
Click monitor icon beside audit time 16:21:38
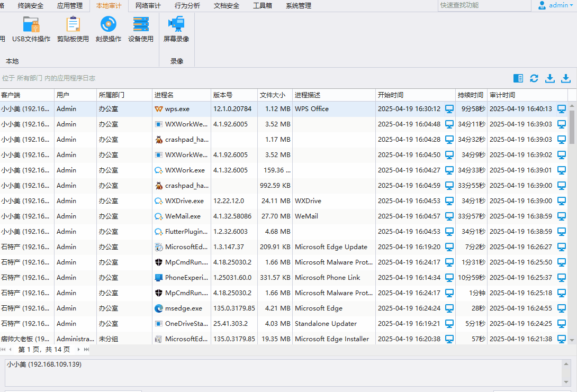click(562, 339)
